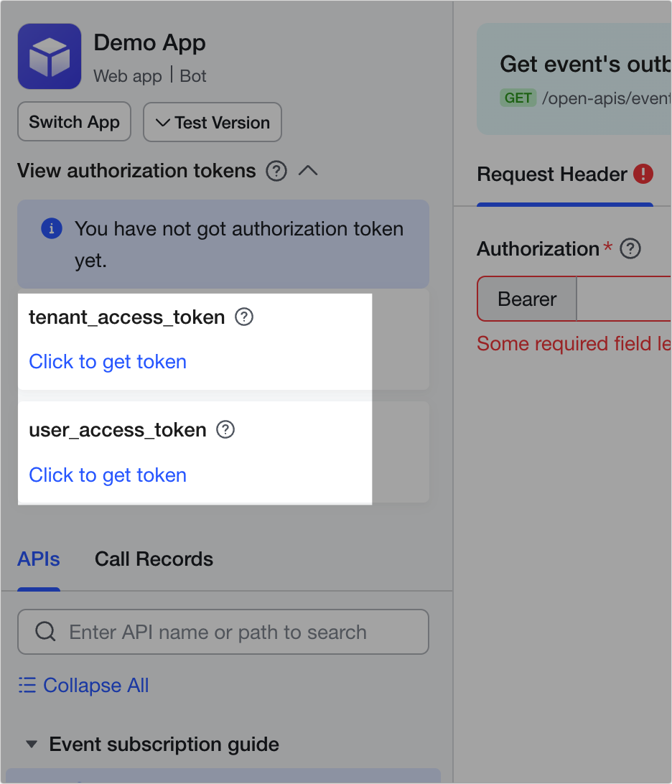The height and width of the screenshot is (784, 672).
Task: Click the blue info icon in notice
Action: click(x=51, y=229)
